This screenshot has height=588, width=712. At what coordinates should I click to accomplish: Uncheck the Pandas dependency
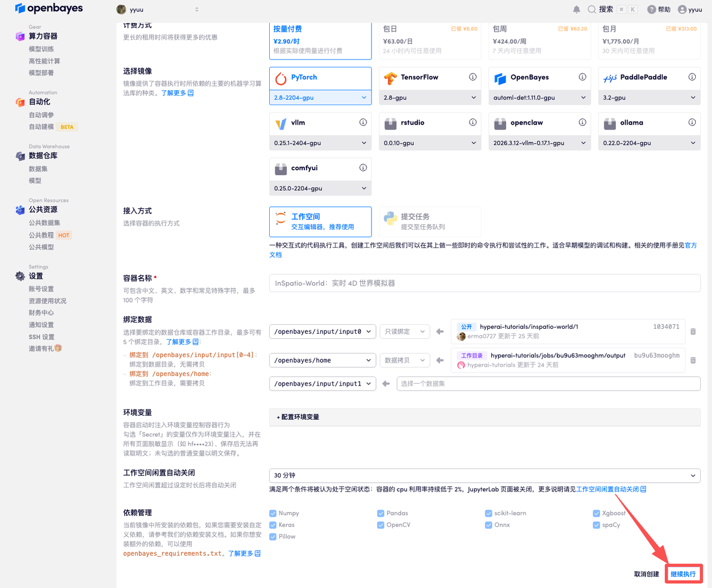(380, 513)
